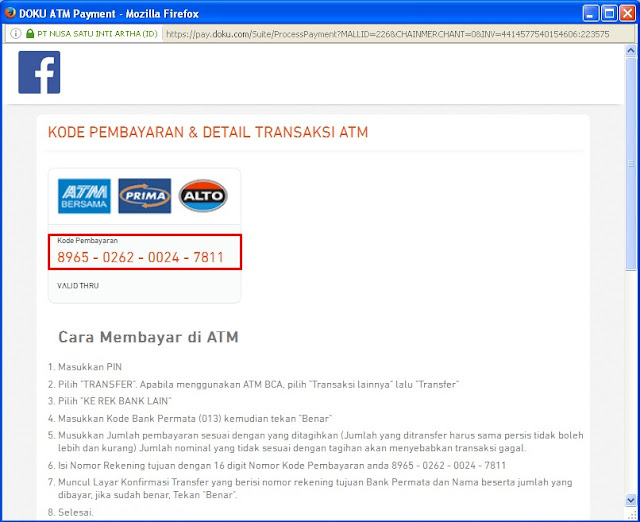Click step 4 Masukkan Kode Bank Permata

coord(190,419)
